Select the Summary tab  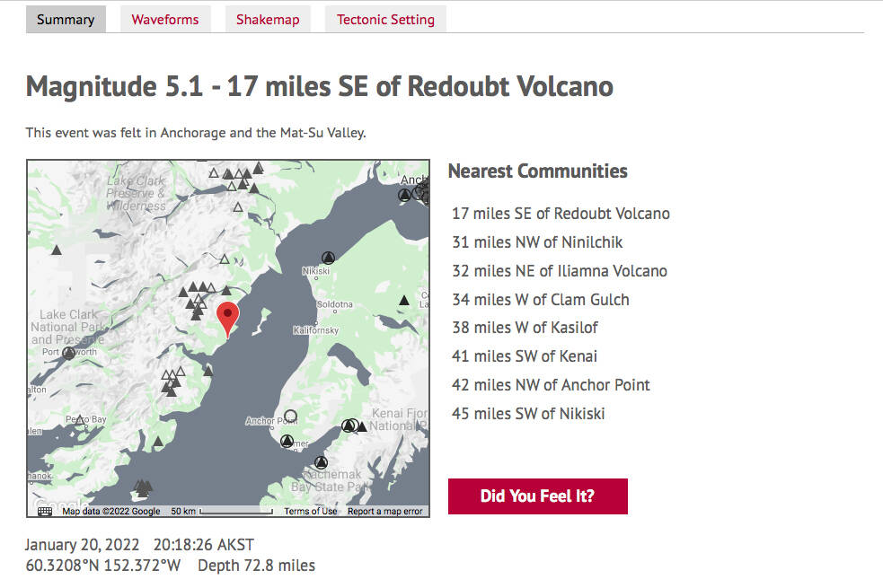(66, 20)
